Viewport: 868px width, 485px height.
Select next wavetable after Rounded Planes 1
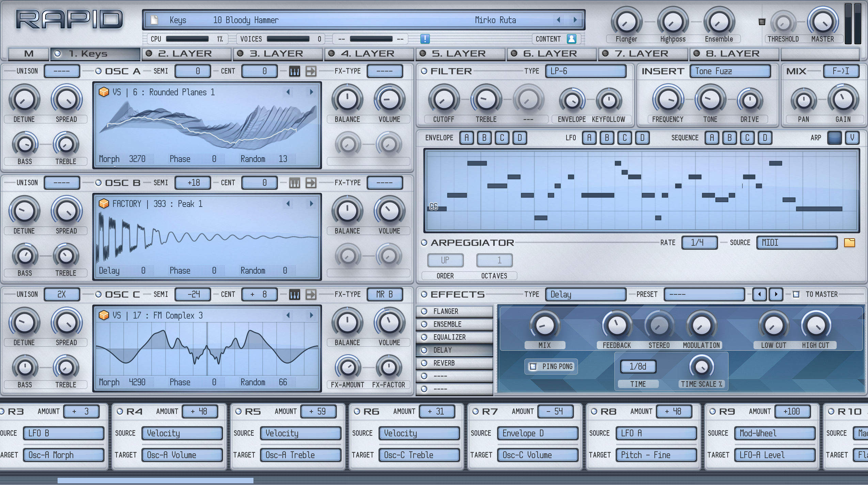tap(311, 92)
